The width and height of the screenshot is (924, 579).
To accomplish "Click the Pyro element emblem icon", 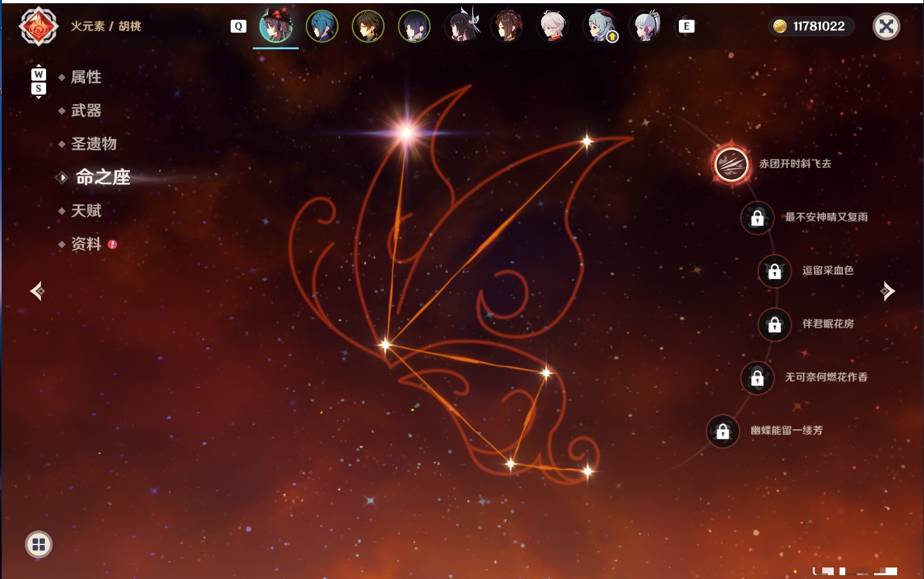I will point(38,26).
